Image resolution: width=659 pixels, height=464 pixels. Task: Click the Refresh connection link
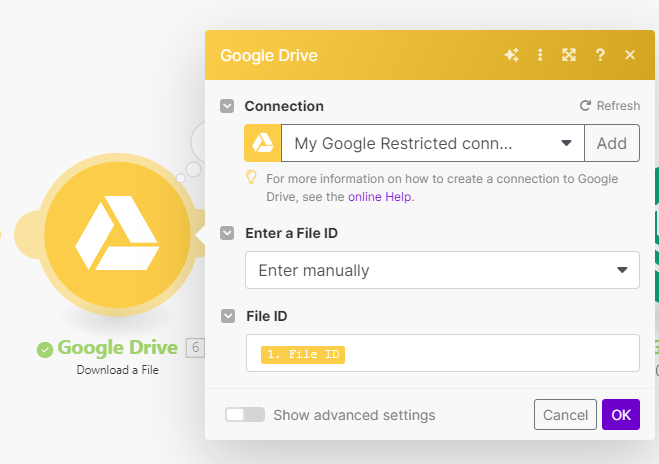coord(610,105)
